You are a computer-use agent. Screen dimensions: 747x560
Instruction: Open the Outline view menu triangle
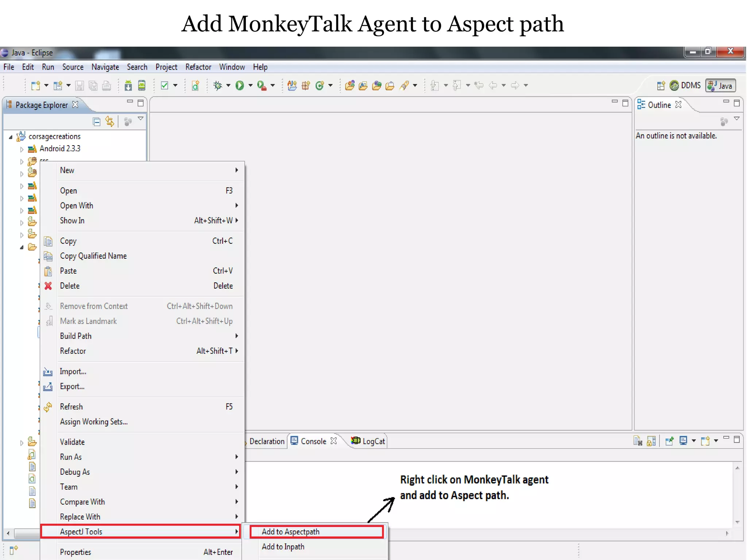(x=737, y=119)
